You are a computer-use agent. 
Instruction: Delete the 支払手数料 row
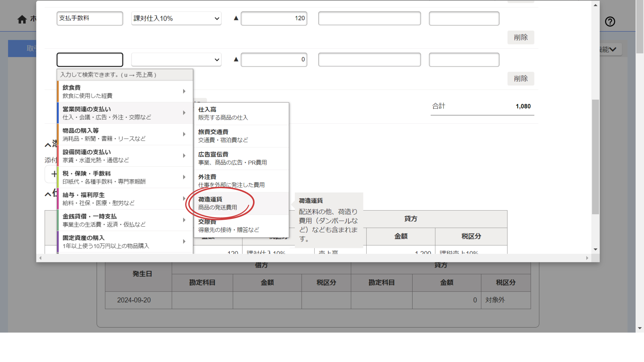(520, 37)
